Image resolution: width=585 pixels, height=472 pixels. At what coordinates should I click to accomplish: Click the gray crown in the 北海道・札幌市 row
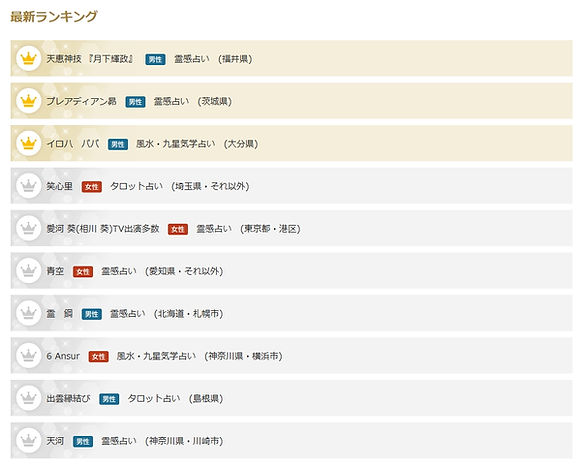click(x=29, y=313)
